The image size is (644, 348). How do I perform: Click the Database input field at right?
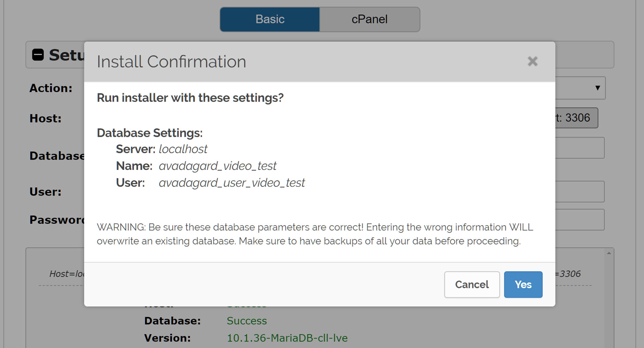[580, 148]
